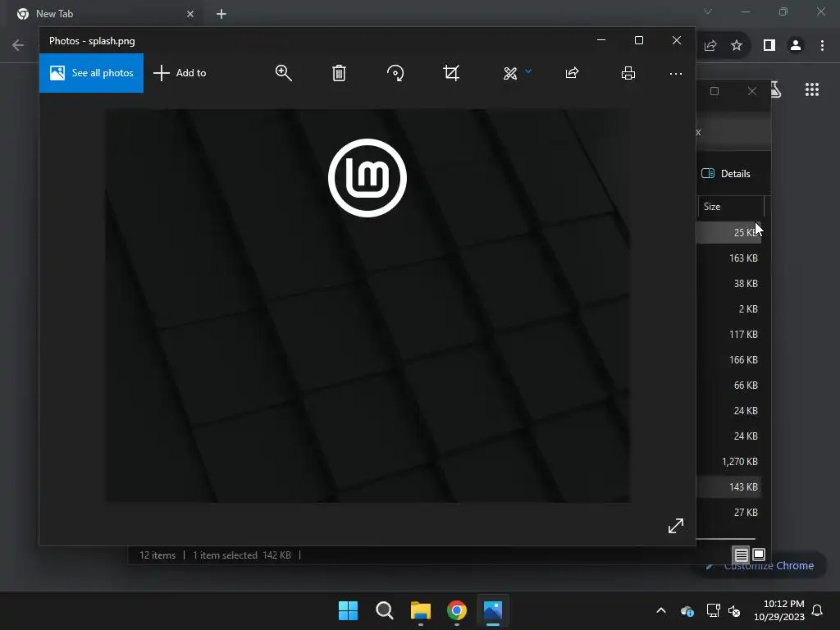This screenshot has height=630, width=840.
Task: Open notification bell
Action: click(x=818, y=610)
